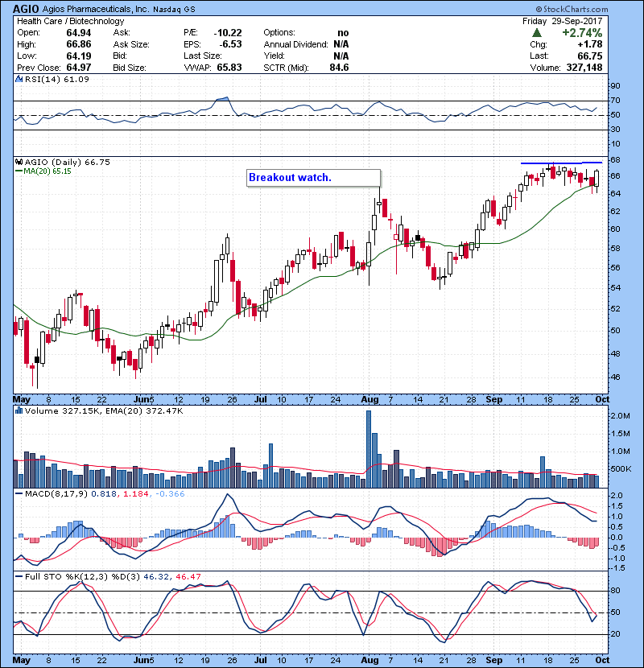Click the MACD histogram value -0.366
Screen dimensions: 644x668
pos(170,494)
